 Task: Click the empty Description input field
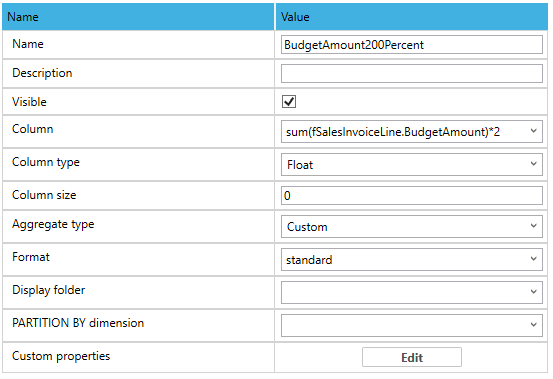pos(412,73)
